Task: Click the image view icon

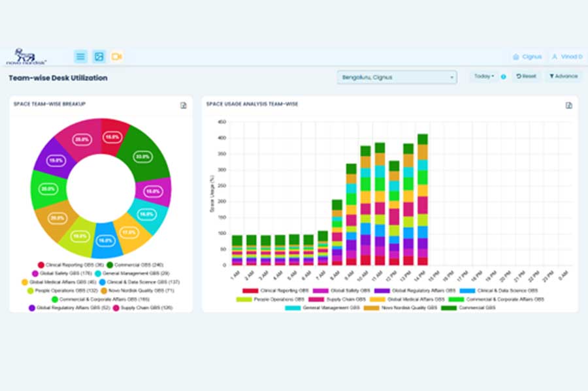Action: point(99,57)
